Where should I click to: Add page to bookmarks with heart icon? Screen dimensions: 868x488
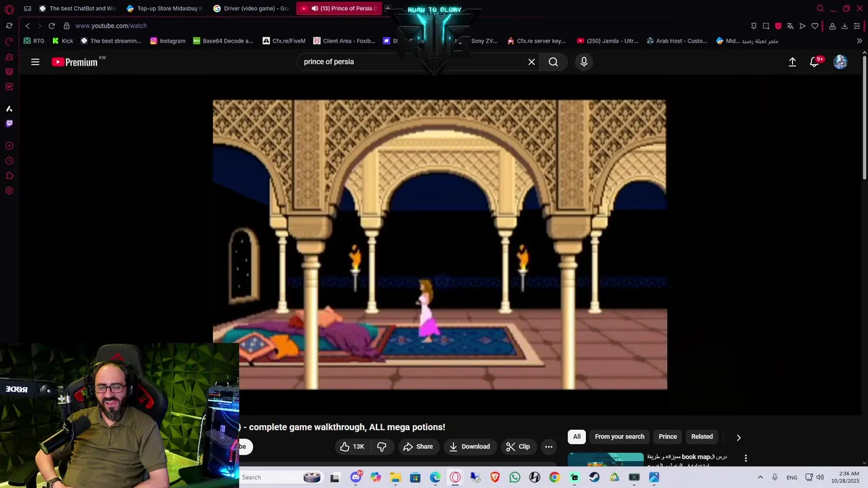pyautogui.click(x=814, y=26)
